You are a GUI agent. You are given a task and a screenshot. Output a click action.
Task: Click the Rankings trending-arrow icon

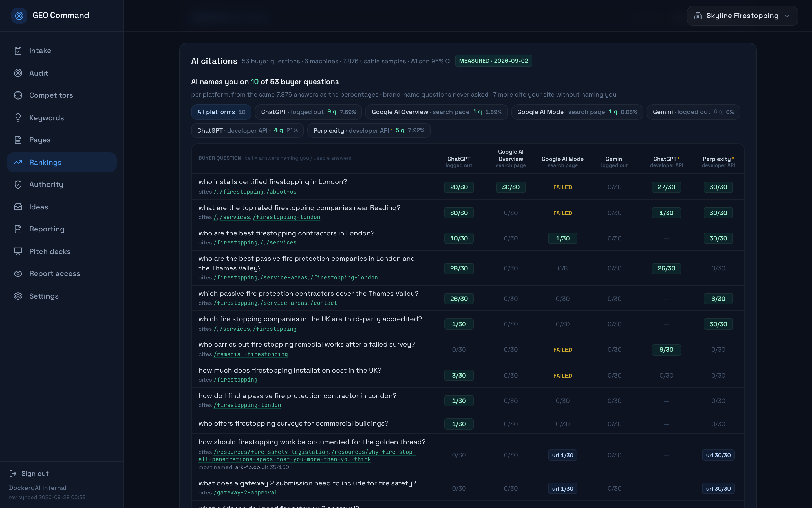click(x=18, y=162)
